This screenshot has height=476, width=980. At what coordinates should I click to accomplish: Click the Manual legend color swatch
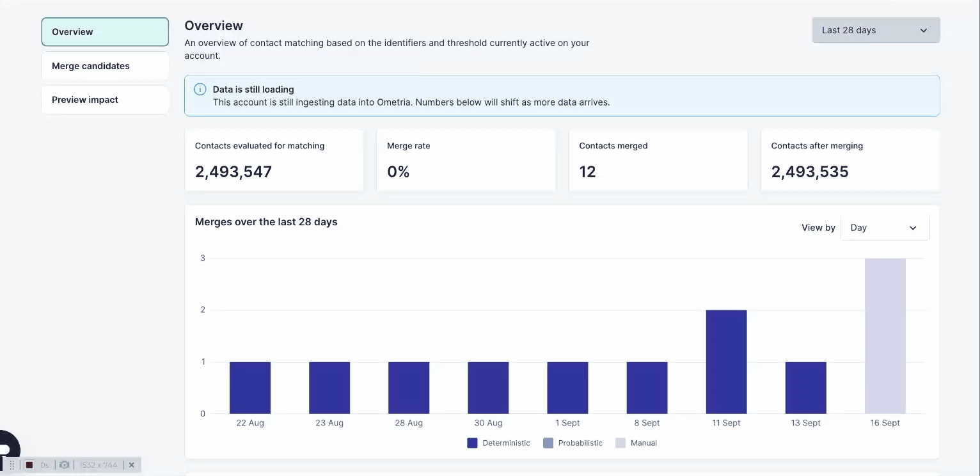coord(620,443)
